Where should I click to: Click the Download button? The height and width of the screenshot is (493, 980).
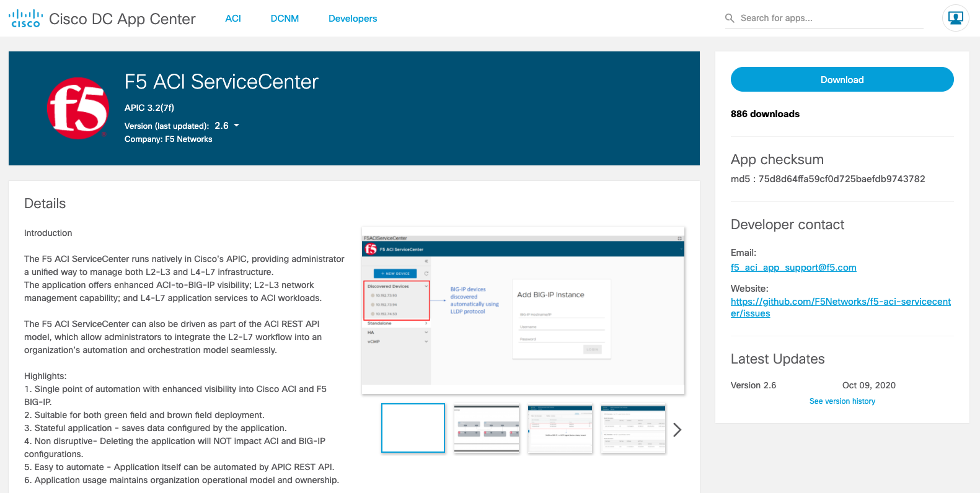pyautogui.click(x=842, y=79)
